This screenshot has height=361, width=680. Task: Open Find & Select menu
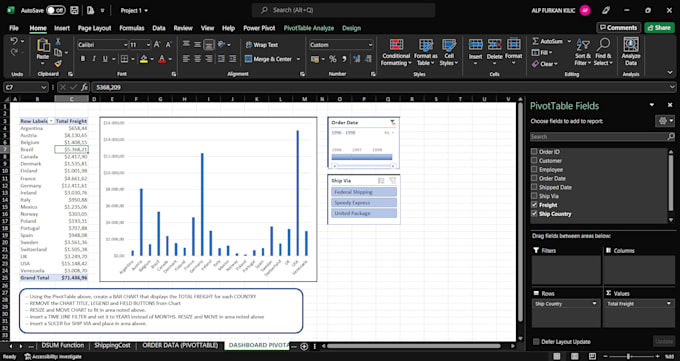pyautogui.click(x=603, y=52)
